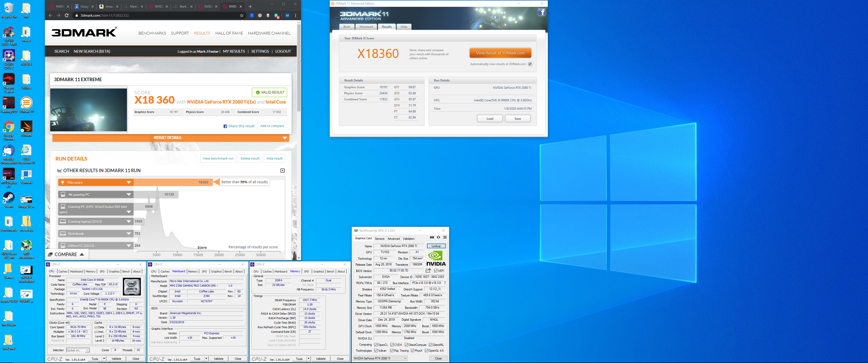Click the Lookup button in GPU-Z

pyautogui.click(x=436, y=246)
